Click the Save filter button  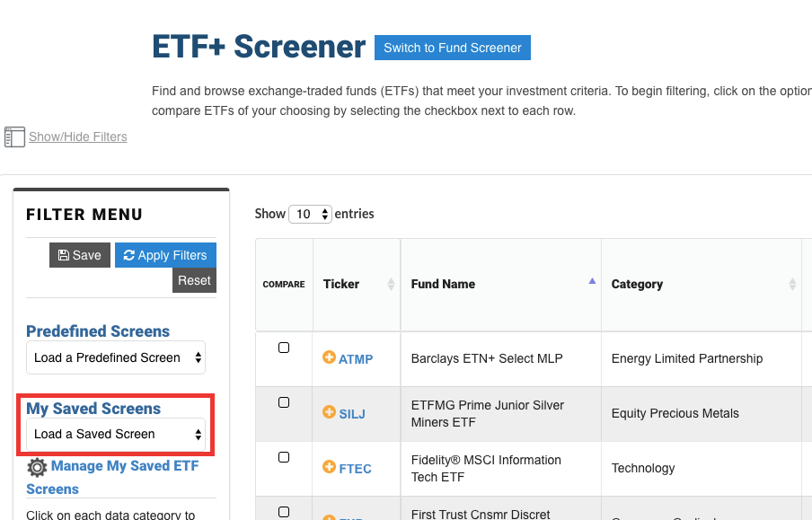click(x=80, y=255)
